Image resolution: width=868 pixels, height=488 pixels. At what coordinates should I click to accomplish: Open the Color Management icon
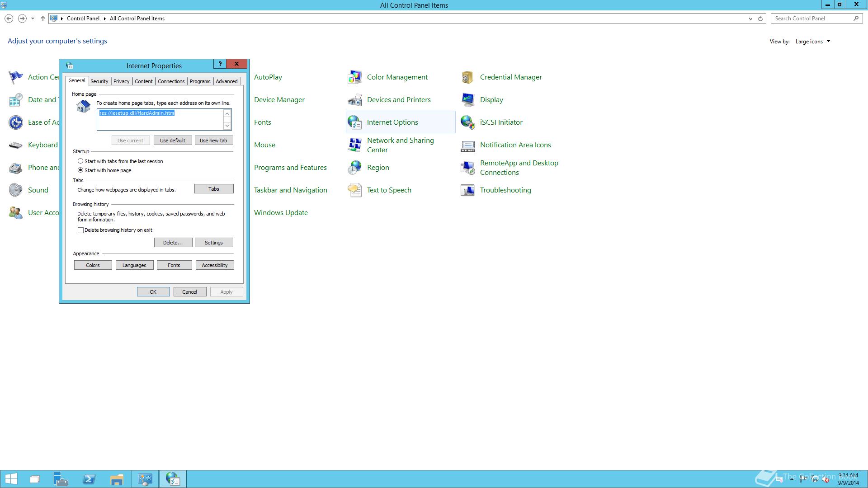(x=355, y=77)
